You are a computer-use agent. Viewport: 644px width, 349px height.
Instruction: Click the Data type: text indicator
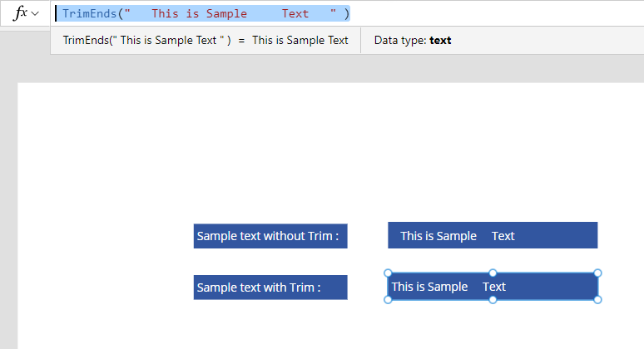tap(413, 40)
